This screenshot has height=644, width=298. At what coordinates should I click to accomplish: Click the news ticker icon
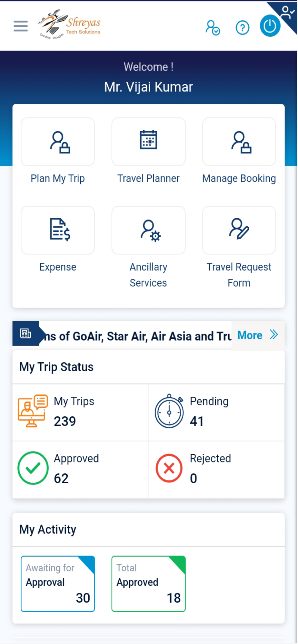(x=25, y=334)
